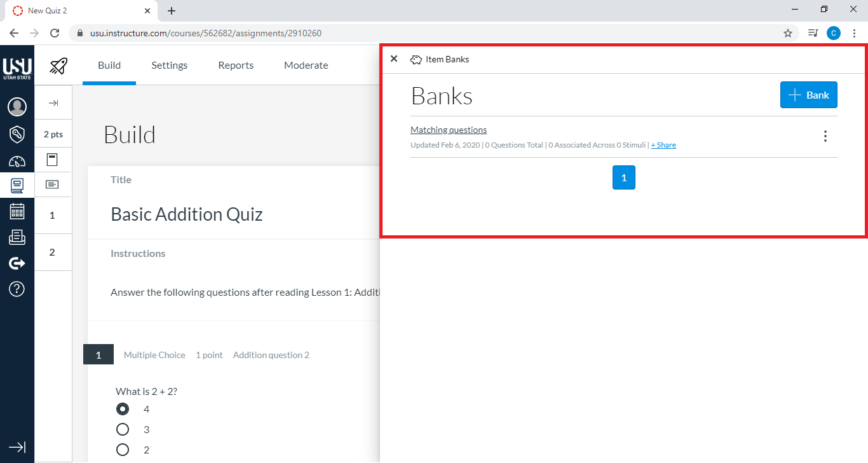Open the browser menu with three dots
This screenshot has width=868, height=463.
[x=854, y=32]
